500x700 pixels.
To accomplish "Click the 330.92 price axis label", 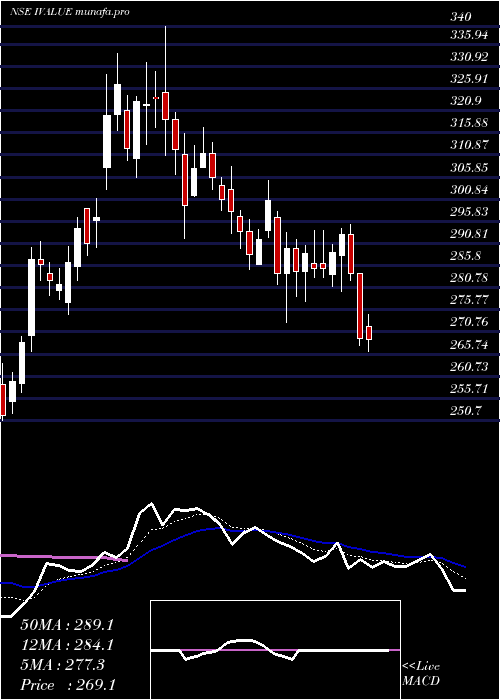I will click(469, 57).
